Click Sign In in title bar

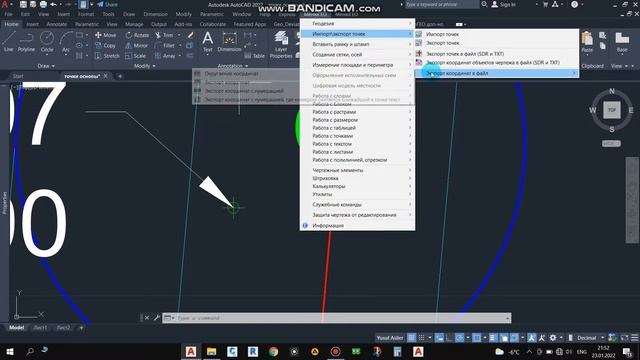(503, 4)
